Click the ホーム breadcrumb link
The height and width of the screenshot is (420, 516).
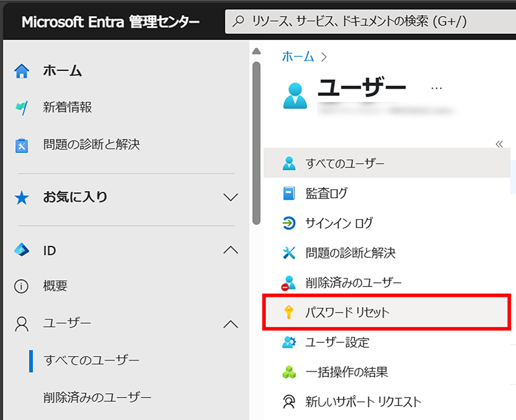(x=298, y=56)
